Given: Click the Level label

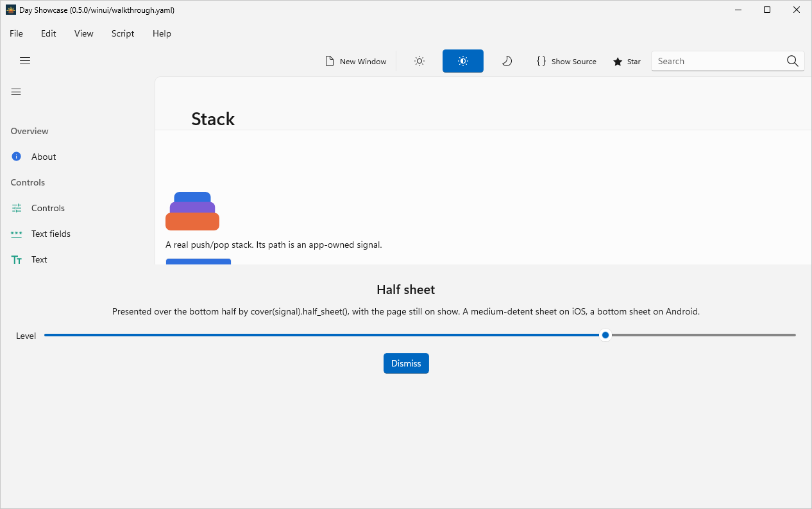Looking at the screenshot, I should pyautogui.click(x=26, y=336).
